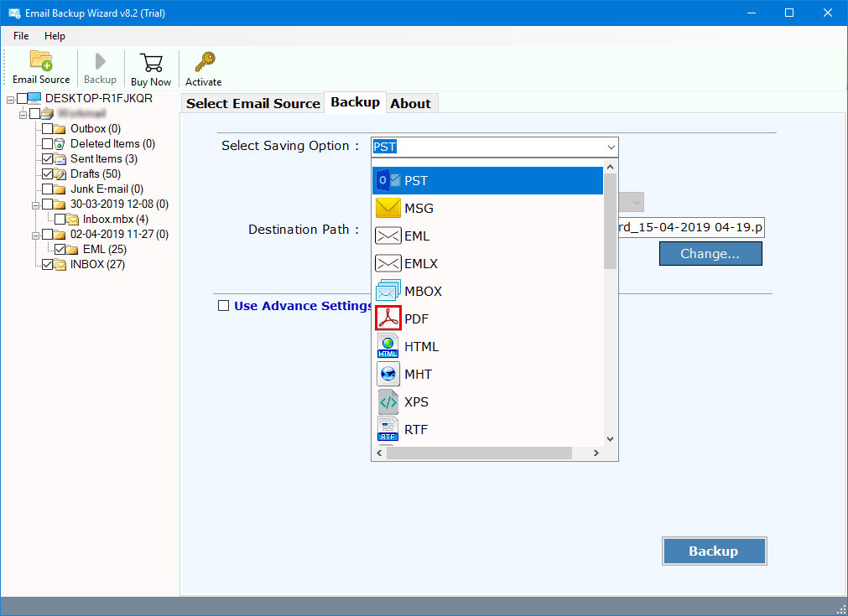Choose the MHT browser icon
Viewport: 848px width, 616px height.
click(388, 374)
